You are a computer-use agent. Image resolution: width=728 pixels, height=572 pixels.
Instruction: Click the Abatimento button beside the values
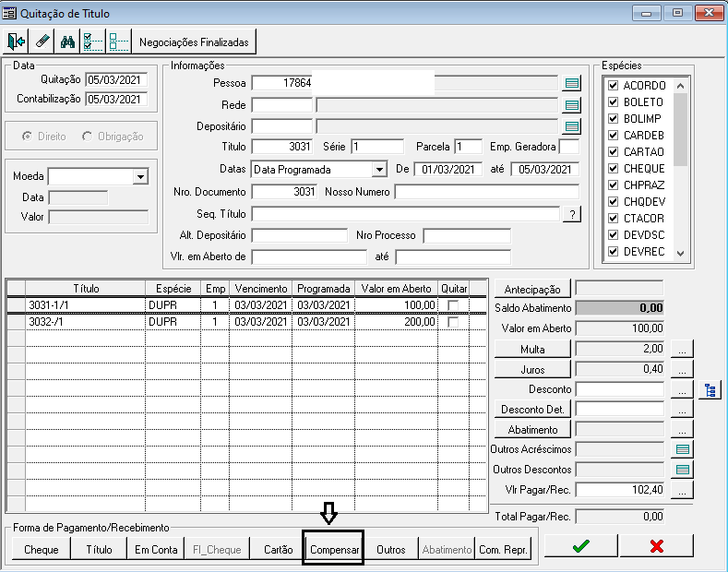532,430
